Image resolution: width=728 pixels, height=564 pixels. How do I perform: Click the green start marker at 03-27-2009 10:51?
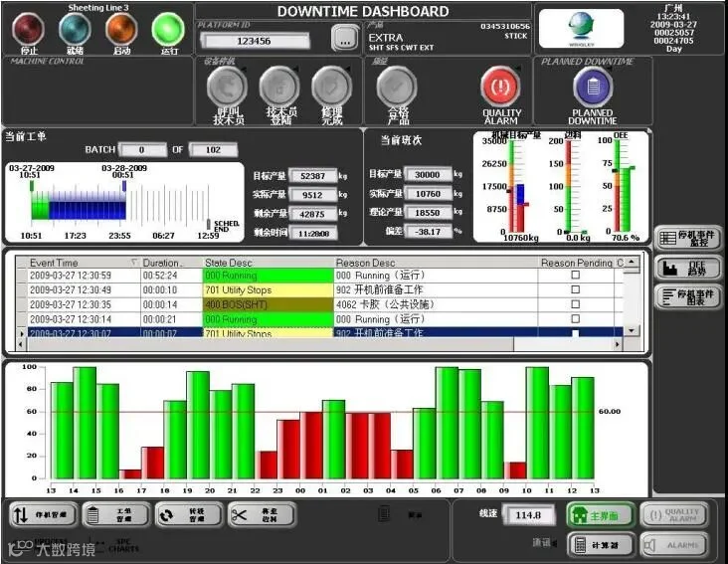click(32, 186)
